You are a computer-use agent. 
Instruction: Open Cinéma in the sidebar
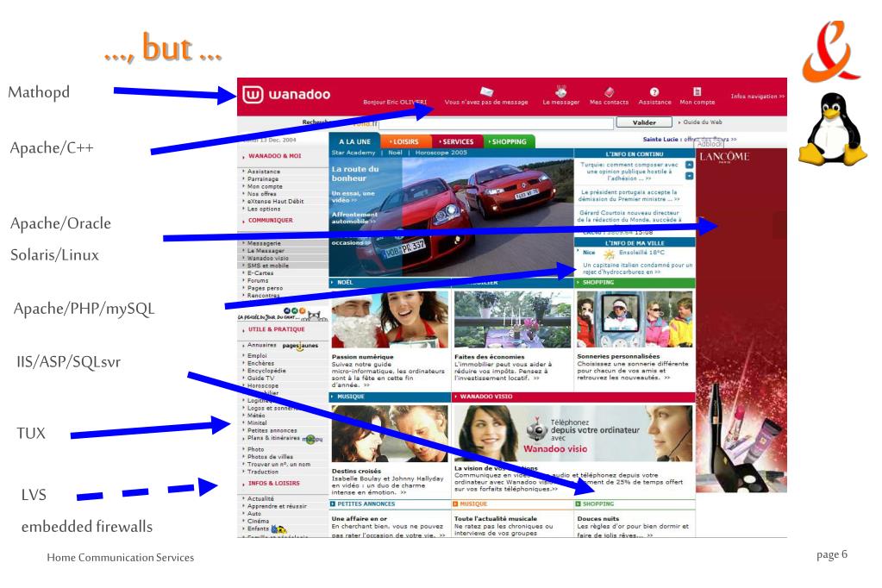tap(258, 521)
